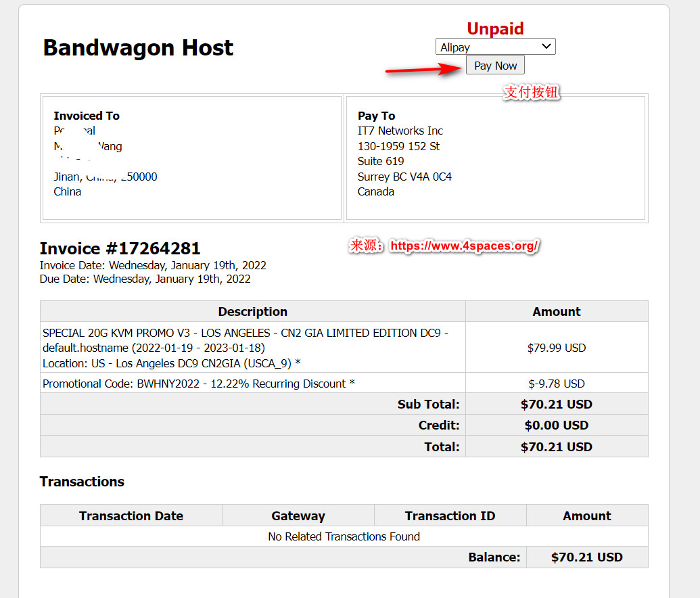
Task: Click the Invoiced To section header
Action: (x=87, y=116)
